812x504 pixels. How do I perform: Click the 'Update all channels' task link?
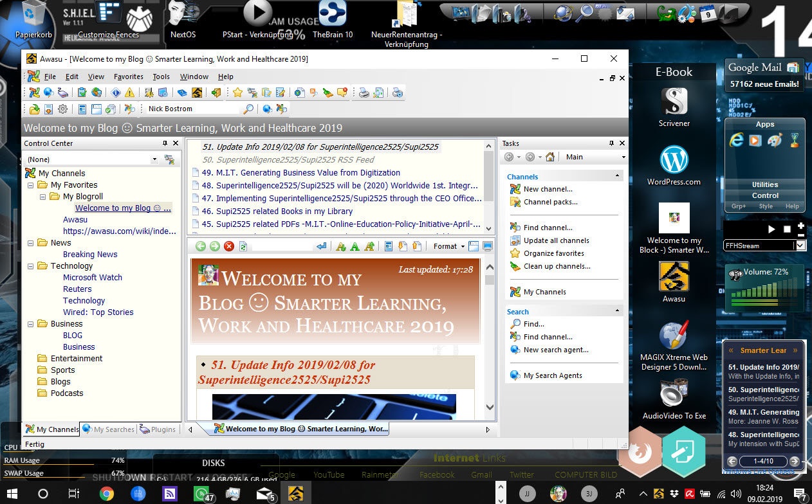556,240
